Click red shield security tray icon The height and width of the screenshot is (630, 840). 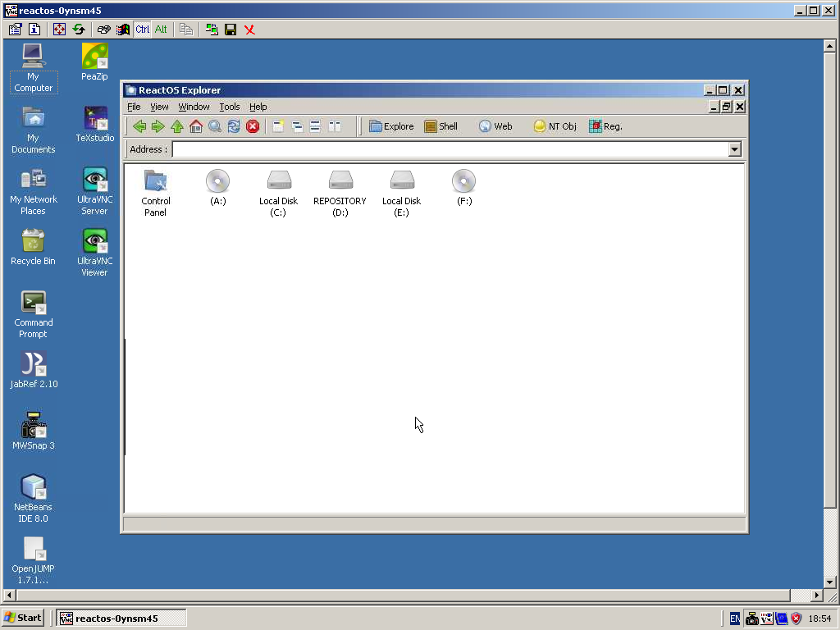[x=796, y=619]
